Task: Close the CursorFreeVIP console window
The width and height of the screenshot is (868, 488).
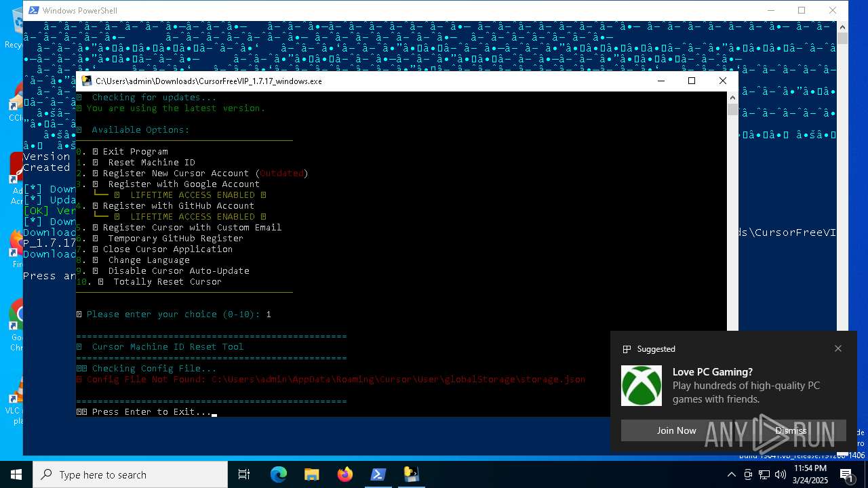Action: pos(723,81)
